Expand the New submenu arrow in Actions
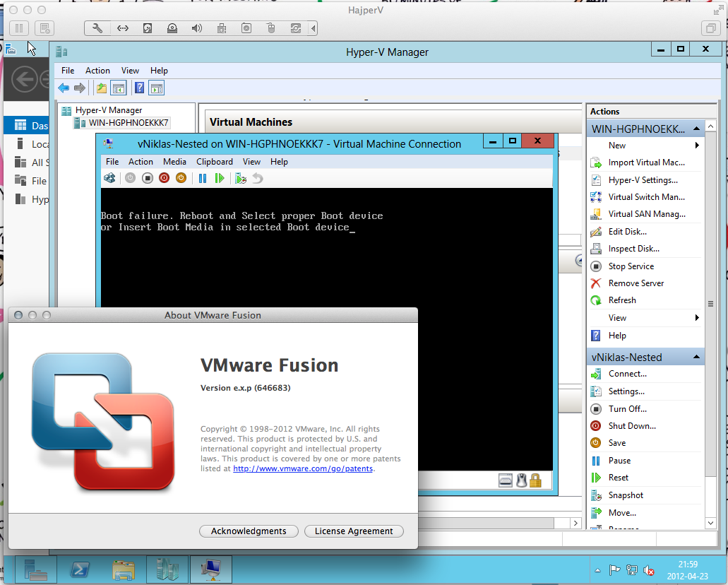The image size is (728, 585). (697, 146)
